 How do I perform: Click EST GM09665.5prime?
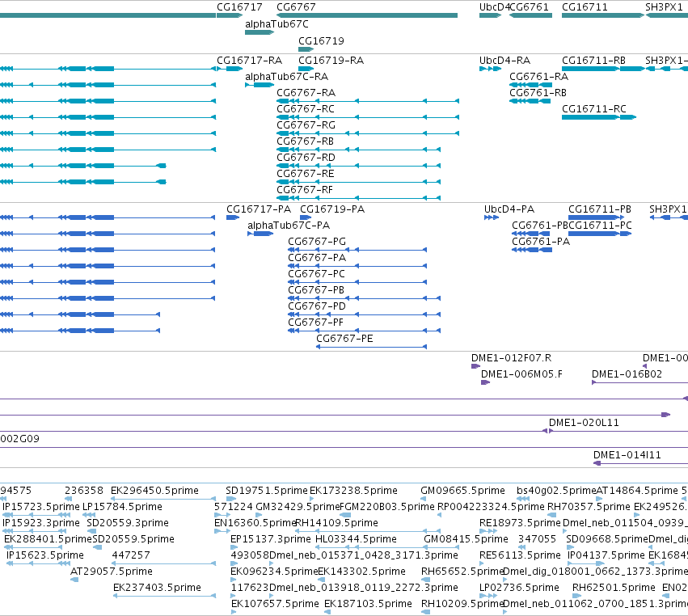click(423, 499)
